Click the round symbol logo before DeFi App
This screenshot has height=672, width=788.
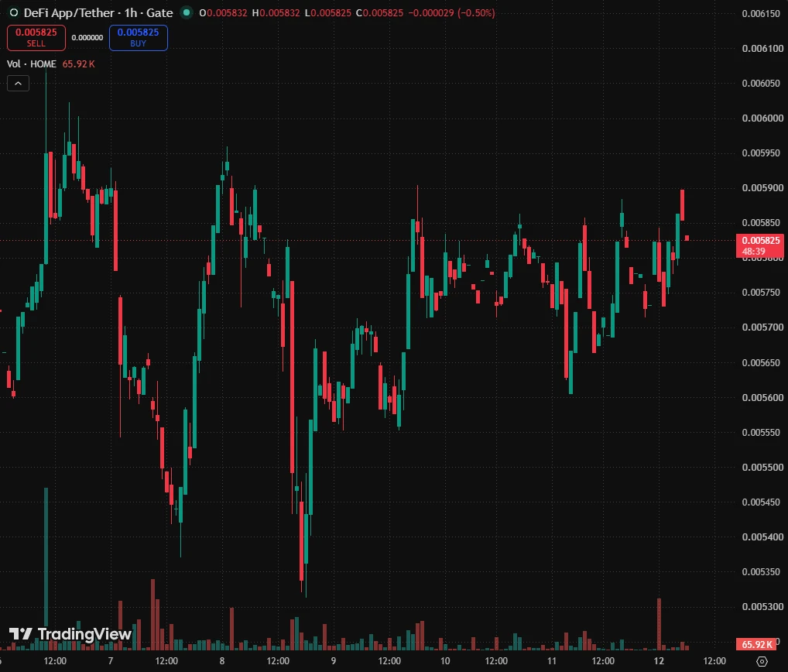coord(14,12)
